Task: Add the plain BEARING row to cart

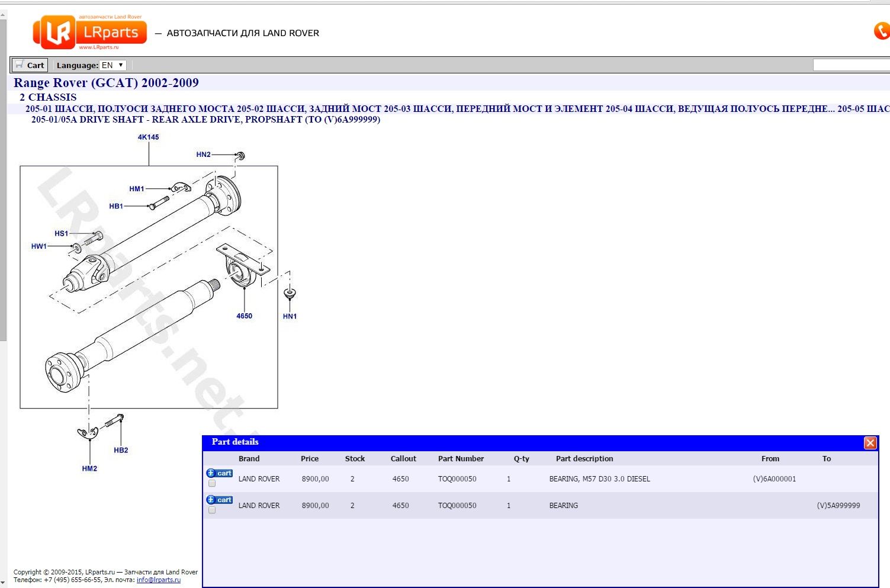Action: point(220,500)
